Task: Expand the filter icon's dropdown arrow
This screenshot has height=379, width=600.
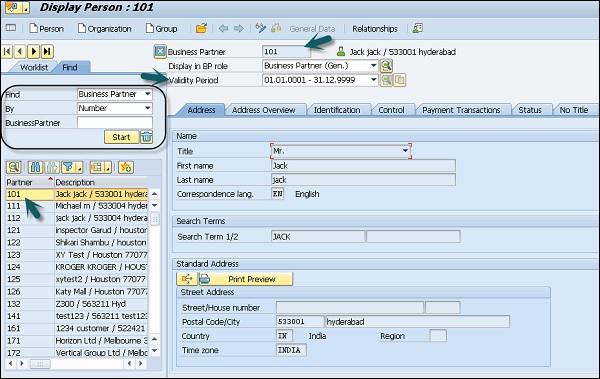Action: pos(80,168)
